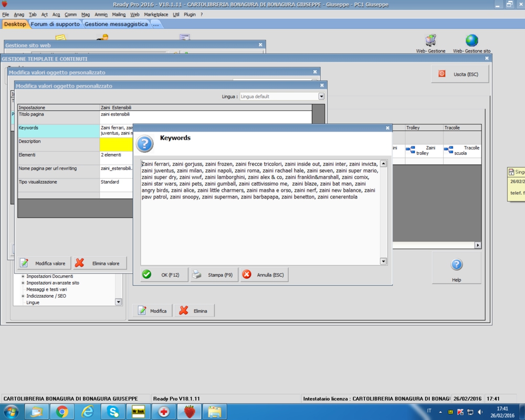The width and height of the screenshot is (525, 420).
Task: Click the Tracolle column header
Action: [x=463, y=128]
